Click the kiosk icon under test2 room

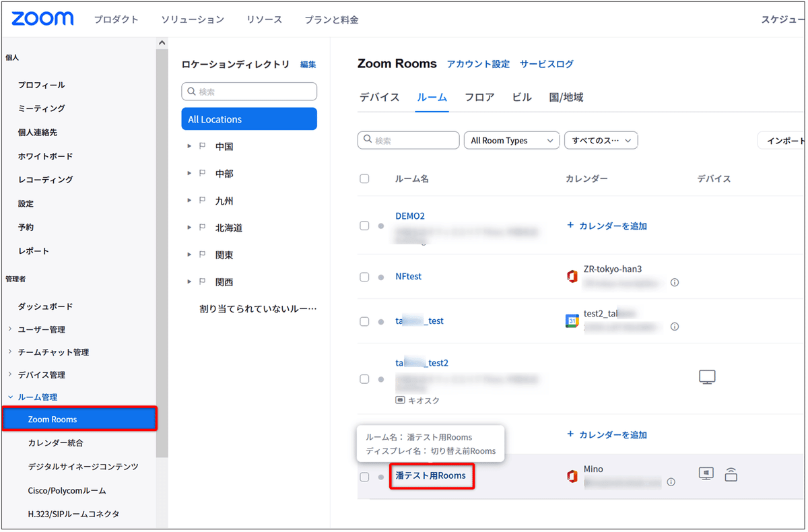400,400
